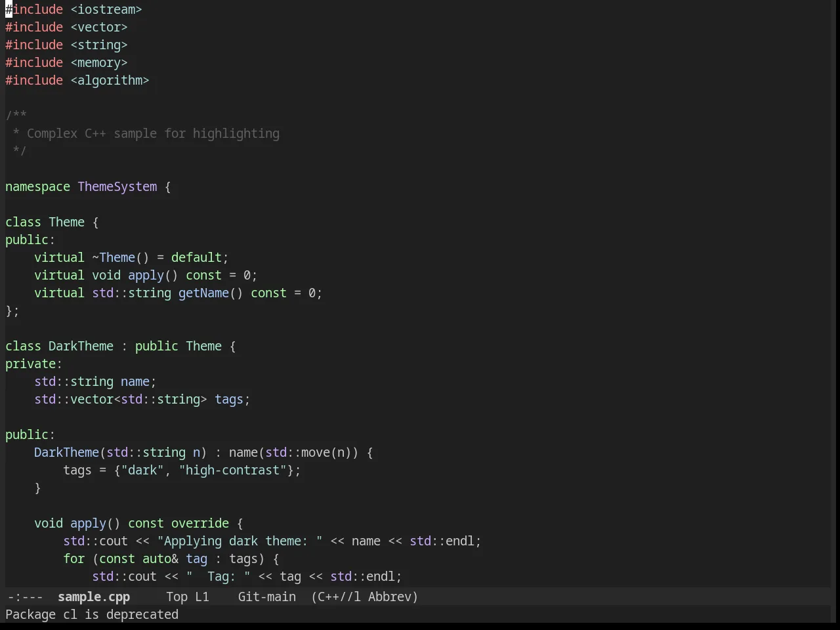
Task: Click the L1 line number indicator
Action: [x=202, y=597]
